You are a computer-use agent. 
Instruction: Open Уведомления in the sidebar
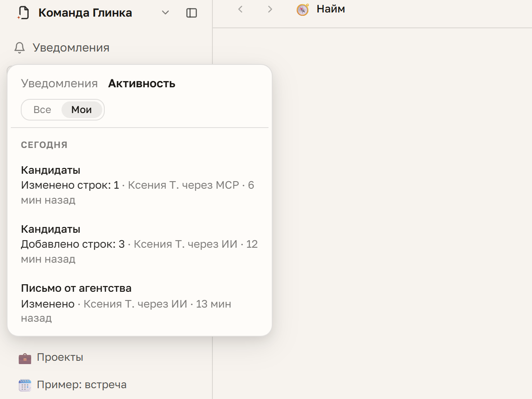(71, 48)
